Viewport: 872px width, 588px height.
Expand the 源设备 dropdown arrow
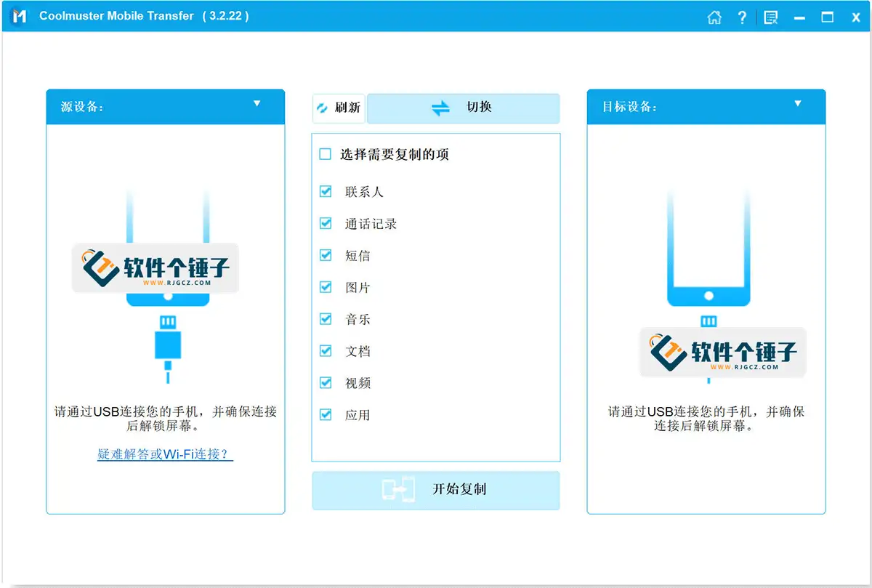pos(257,104)
